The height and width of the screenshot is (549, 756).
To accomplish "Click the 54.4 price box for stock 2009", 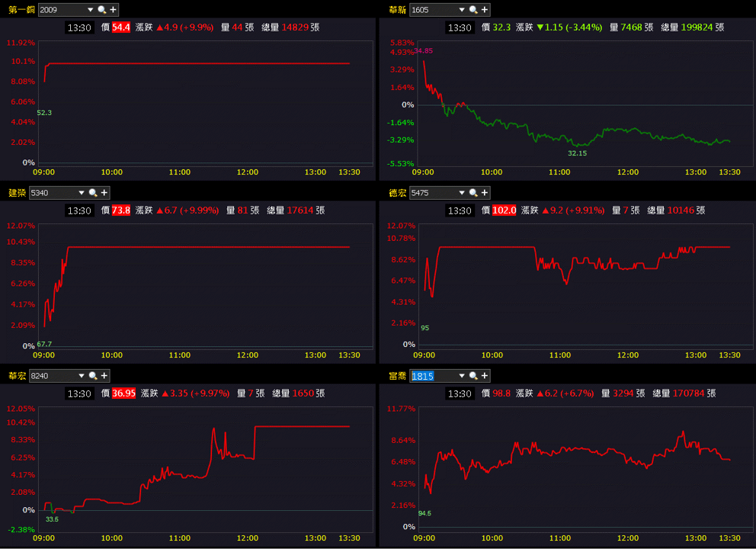I will tap(121, 27).
